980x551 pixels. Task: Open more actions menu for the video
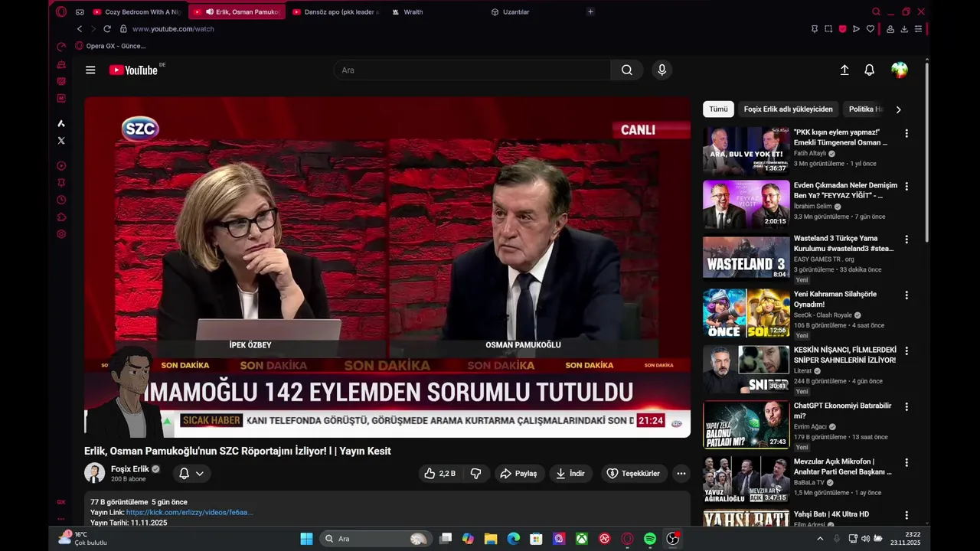pos(681,474)
